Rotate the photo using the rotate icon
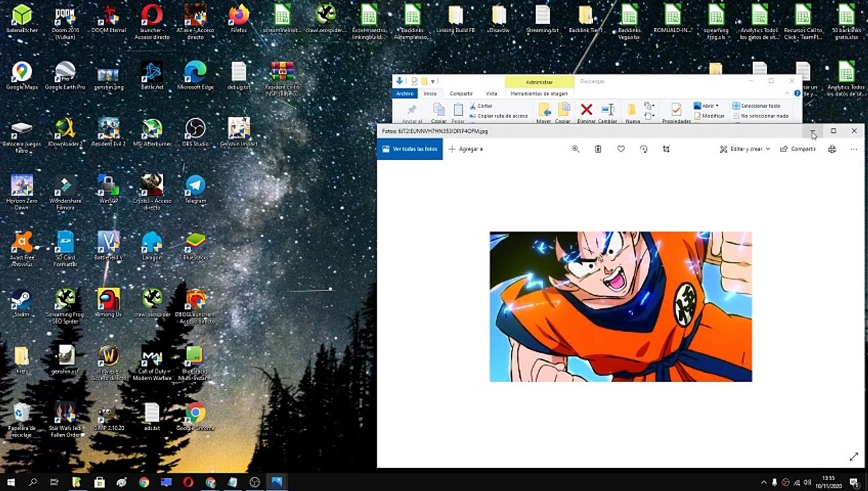Screen dimensions: 868x491 643,149
